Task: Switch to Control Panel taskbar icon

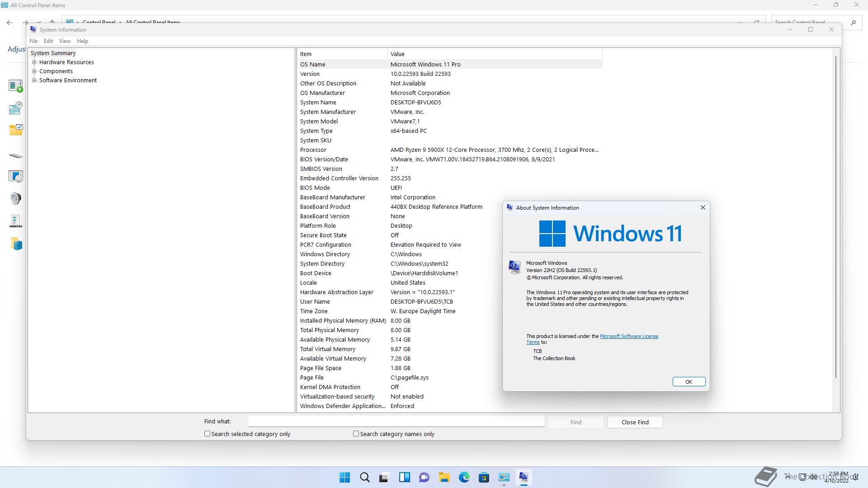Action: pos(504,477)
